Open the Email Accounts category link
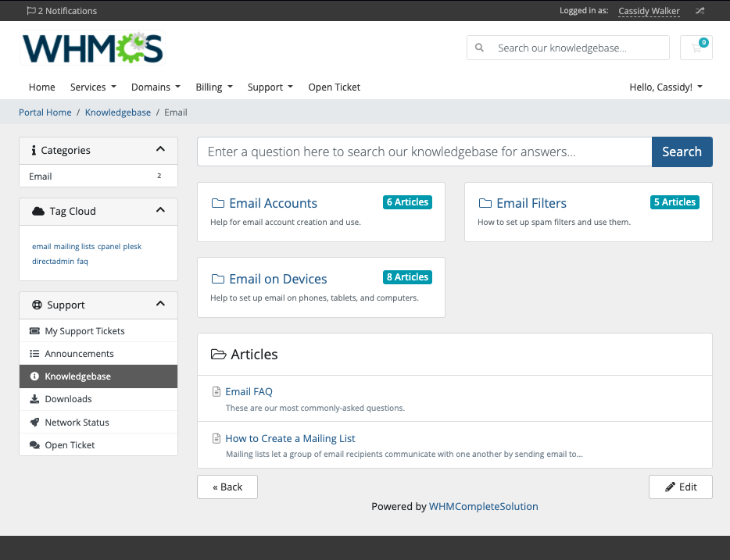 274,203
